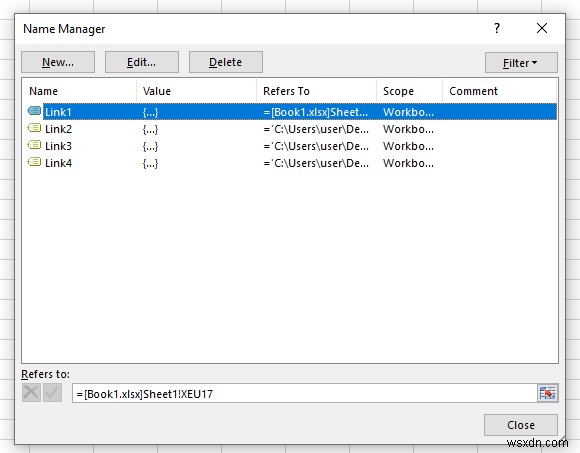Screen dimensions: 580x453
Task: Click the Workbo... scope of Link3
Action: pos(408,146)
